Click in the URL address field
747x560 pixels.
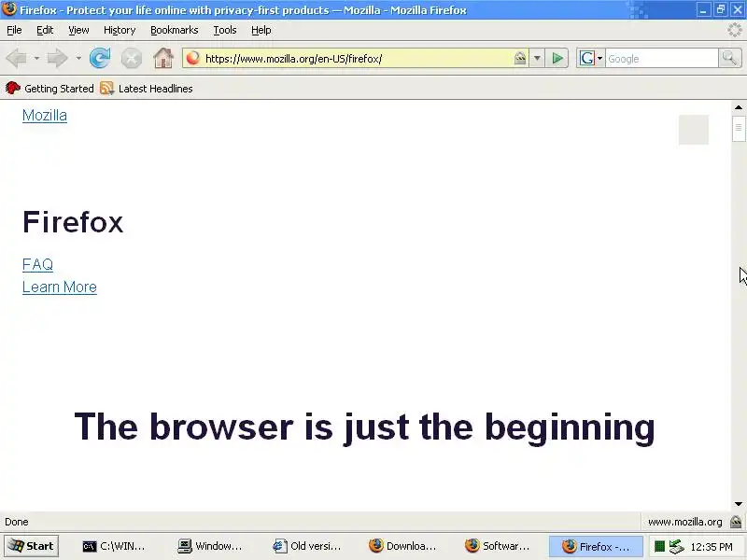coord(358,59)
